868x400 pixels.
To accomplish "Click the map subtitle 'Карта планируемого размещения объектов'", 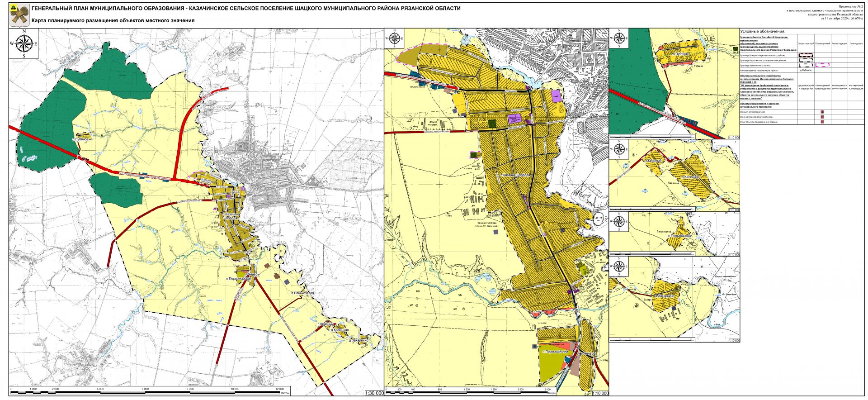I will coord(113,20).
